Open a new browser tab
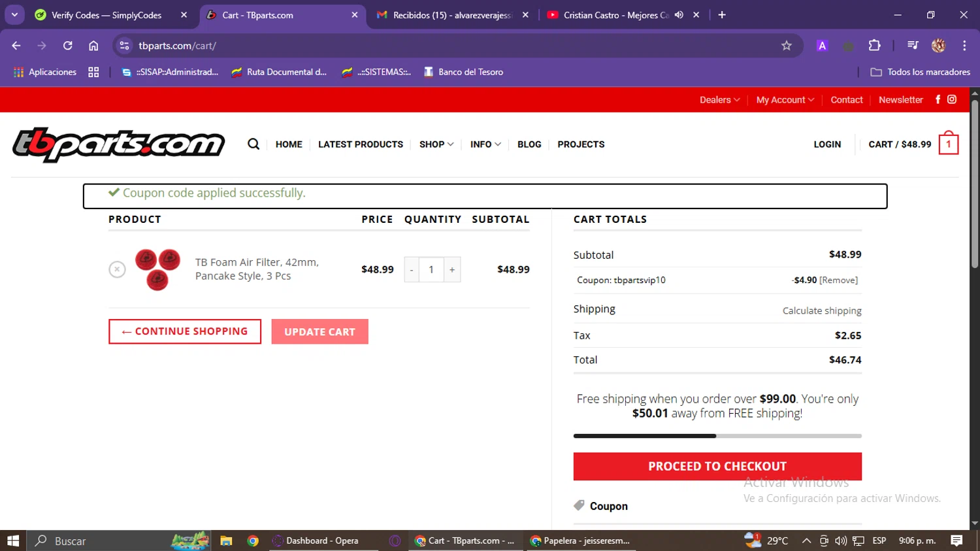 722,15
